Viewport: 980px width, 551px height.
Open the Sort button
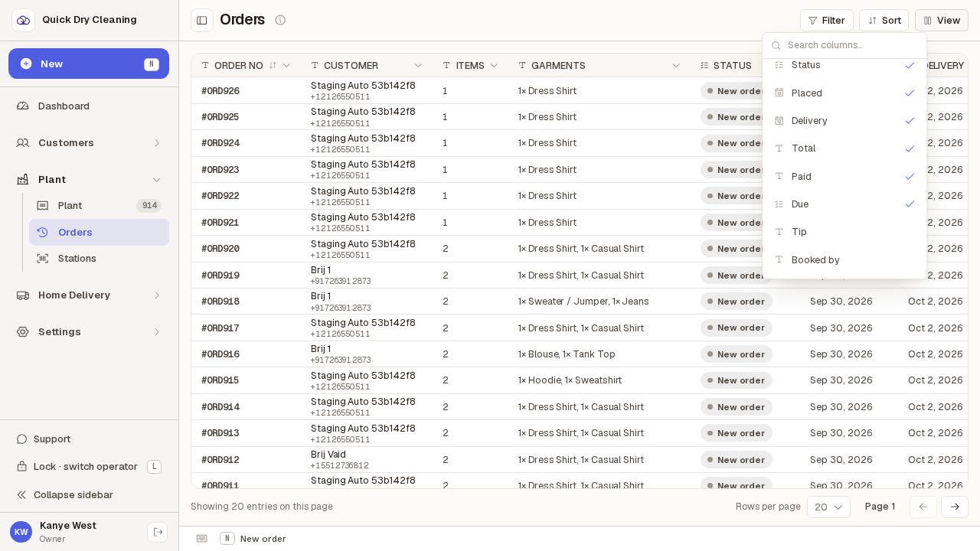click(x=884, y=20)
